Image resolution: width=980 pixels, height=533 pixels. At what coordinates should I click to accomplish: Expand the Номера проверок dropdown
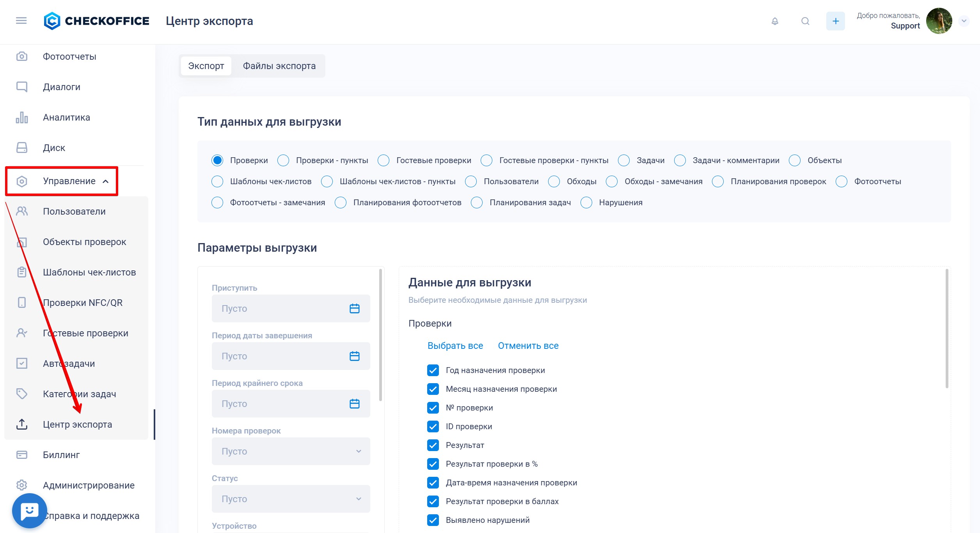click(291, 451)
